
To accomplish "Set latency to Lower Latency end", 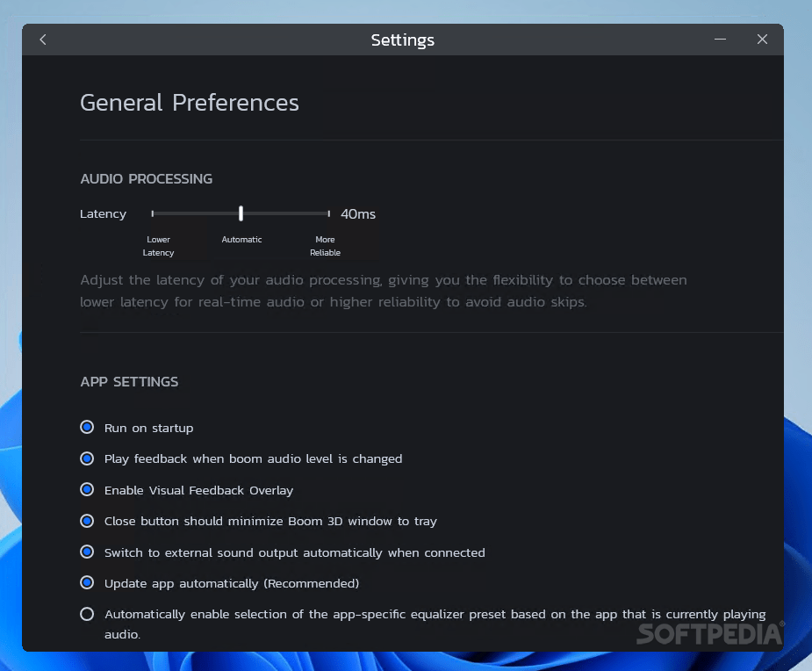I will [x=152, y=213].
